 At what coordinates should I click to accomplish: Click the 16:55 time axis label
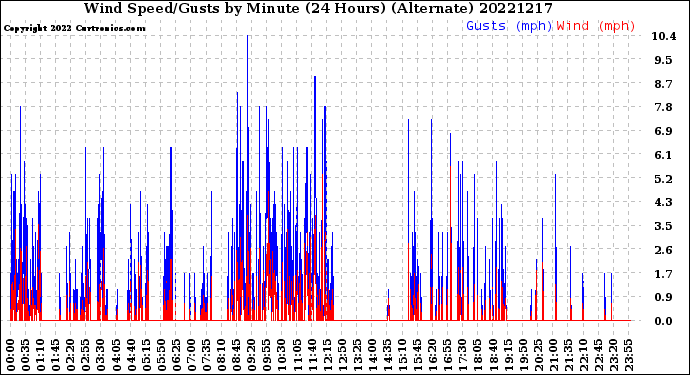(x=448, y=355)
